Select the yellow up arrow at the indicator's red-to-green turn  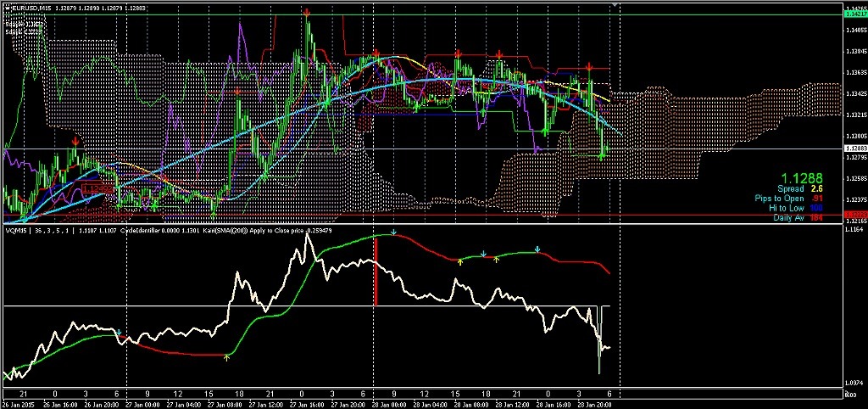tap(226, 358)
